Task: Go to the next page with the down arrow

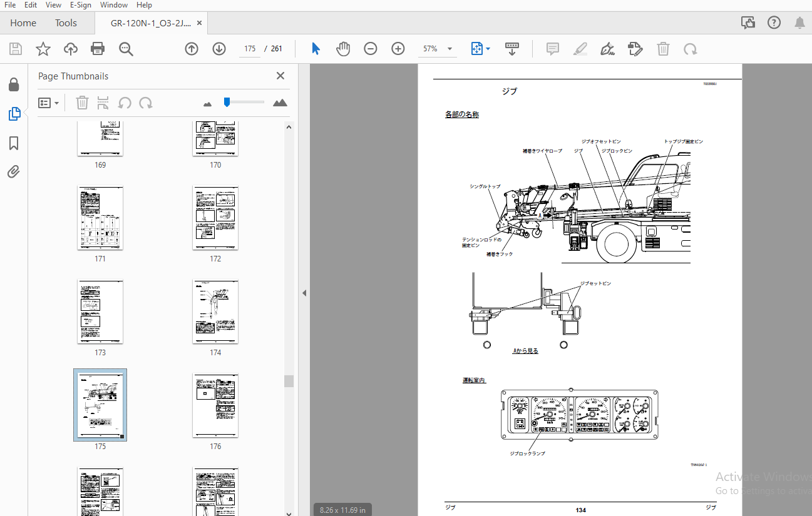Action: tap(219, 49)
